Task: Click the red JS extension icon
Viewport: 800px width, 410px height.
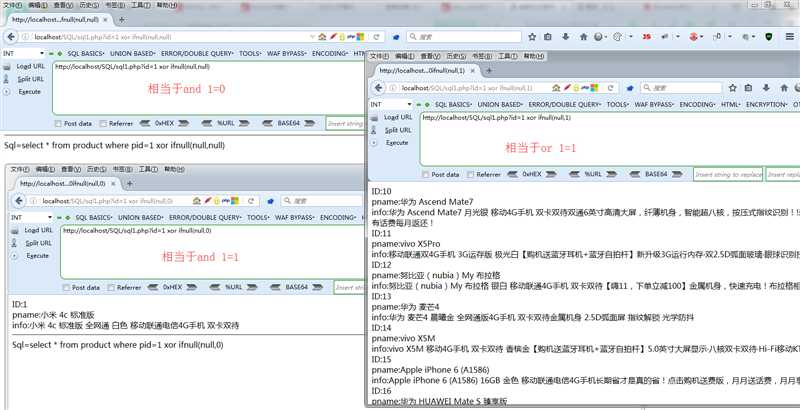Action: click(646, 37)
